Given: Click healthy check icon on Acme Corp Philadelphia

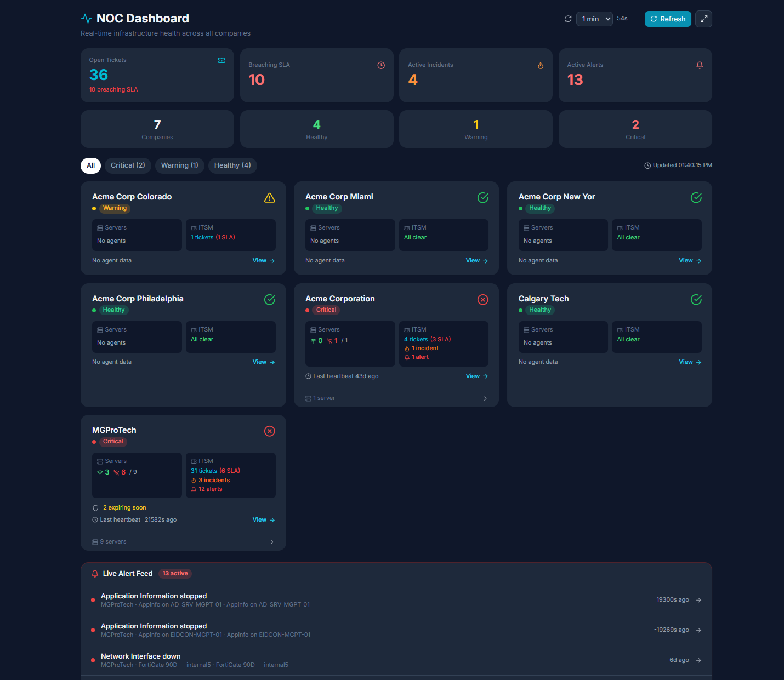Looking at the screenshot, I should (x=270, y=300).
